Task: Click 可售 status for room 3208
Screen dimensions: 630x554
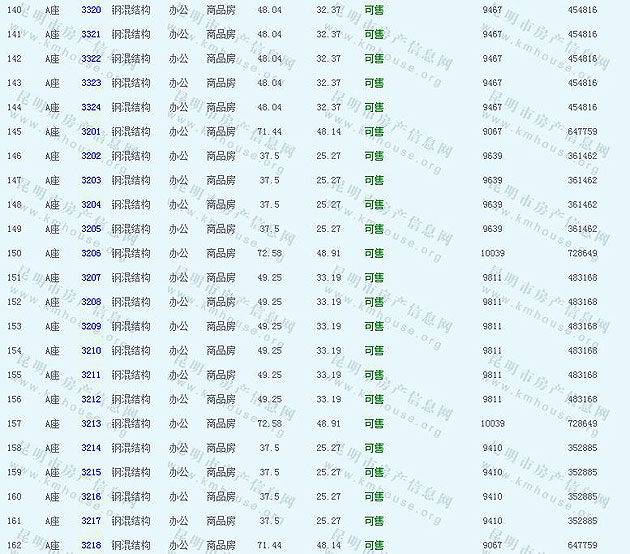Action: (x=374, y=302)
